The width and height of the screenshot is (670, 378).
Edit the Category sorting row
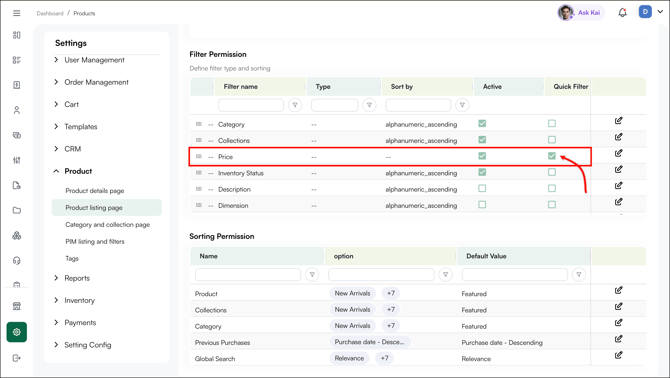click(x=618, y=323)
